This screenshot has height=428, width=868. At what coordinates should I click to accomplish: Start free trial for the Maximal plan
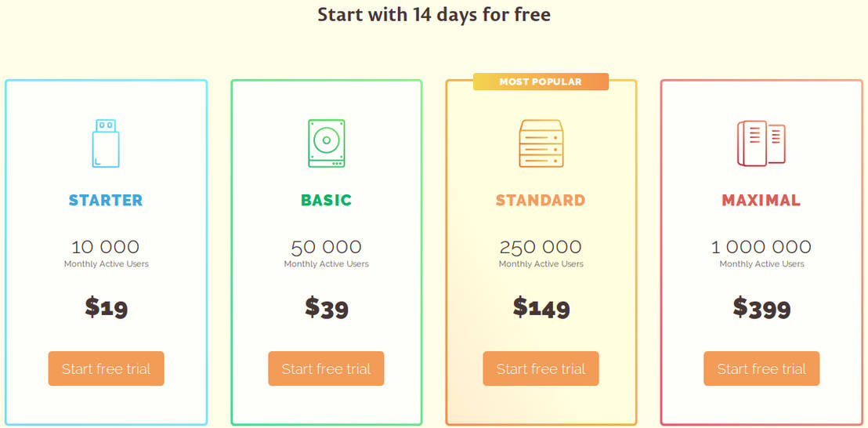[761, 368]
